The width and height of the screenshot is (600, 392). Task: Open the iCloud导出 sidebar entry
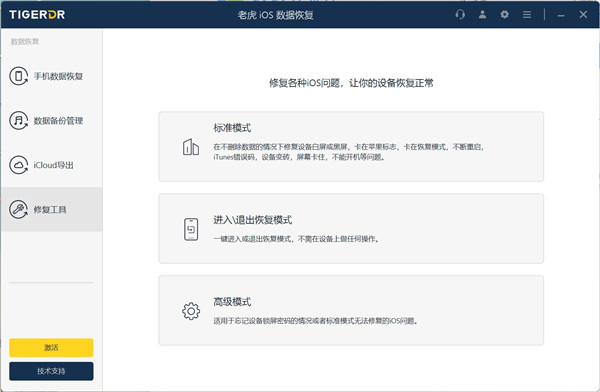pos(52,165)
